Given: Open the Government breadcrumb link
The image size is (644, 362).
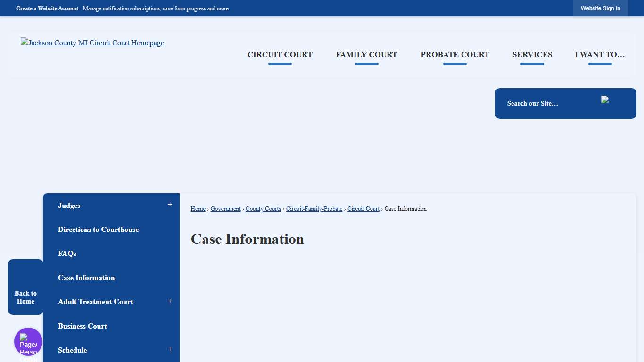Looking at the screenshot, I should click(x=225, y=208).
